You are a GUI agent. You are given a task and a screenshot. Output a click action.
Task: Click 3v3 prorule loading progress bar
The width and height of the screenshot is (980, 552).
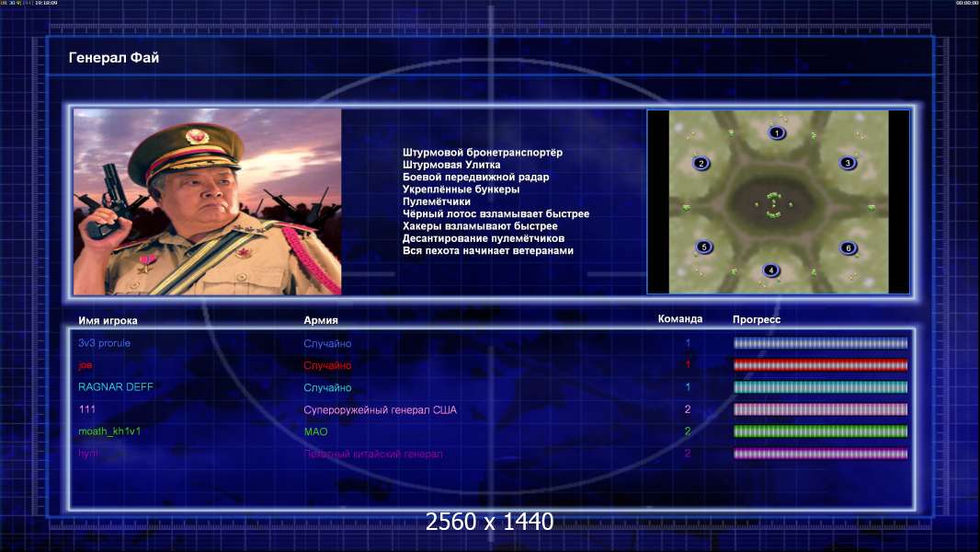(x=820, y=343)
